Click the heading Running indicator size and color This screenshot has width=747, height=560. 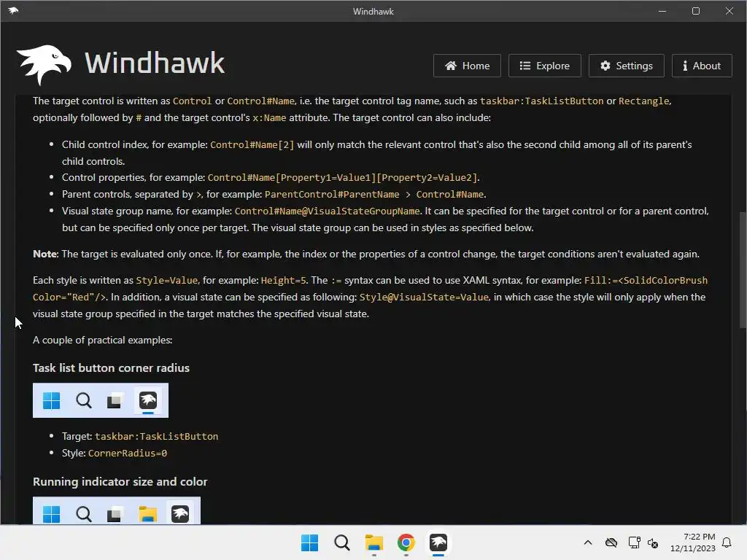click(120, 482)
